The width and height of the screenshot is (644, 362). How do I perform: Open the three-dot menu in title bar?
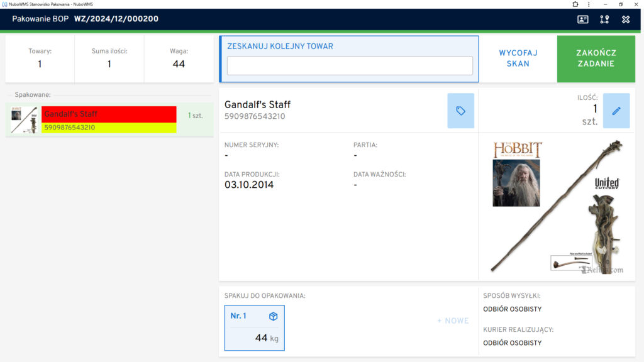coord(589,4)
